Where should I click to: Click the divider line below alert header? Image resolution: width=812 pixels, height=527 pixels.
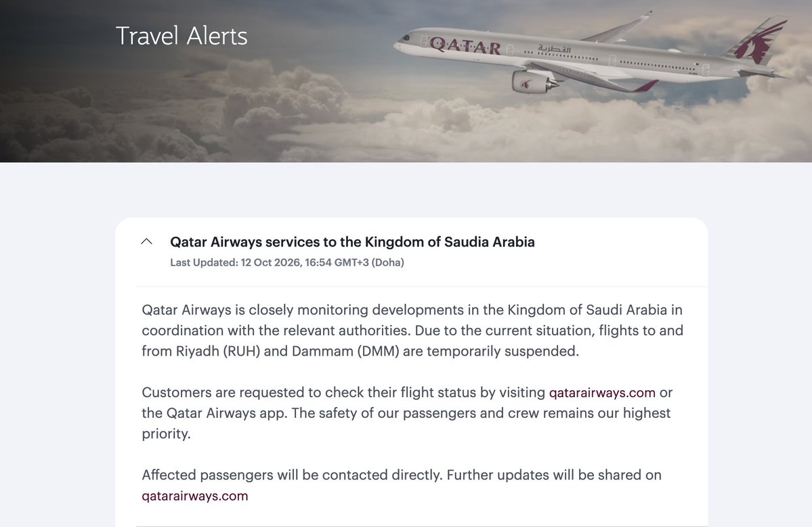421,287
